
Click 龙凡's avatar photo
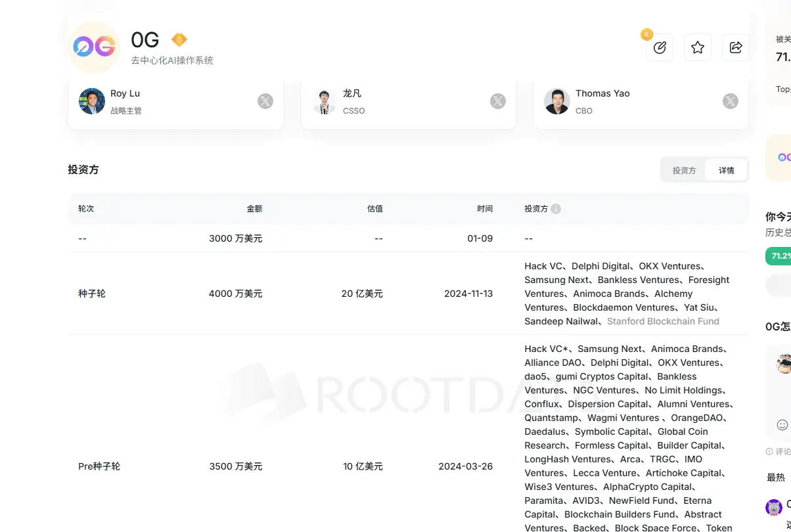pyautogui.click(x=325, y=101)
